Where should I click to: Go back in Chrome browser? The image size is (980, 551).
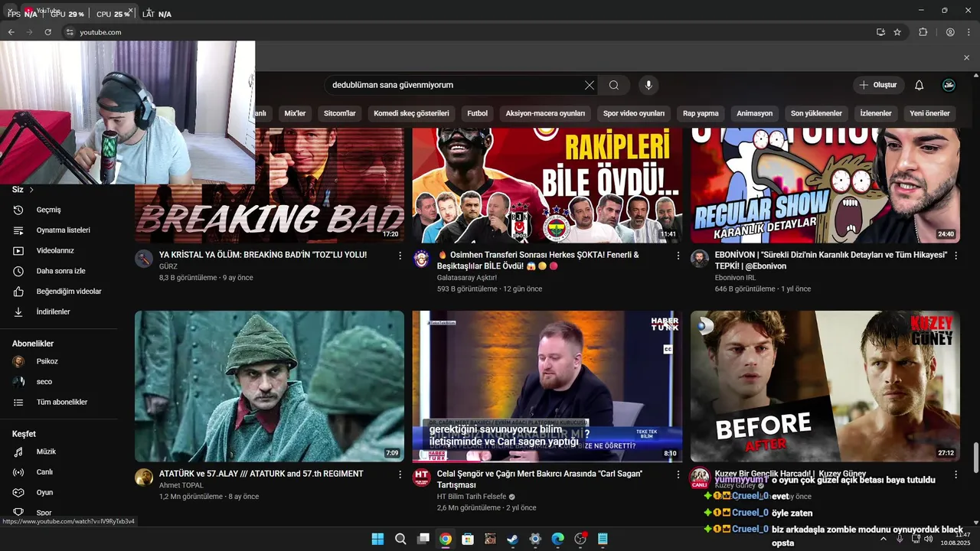[11, 32]
